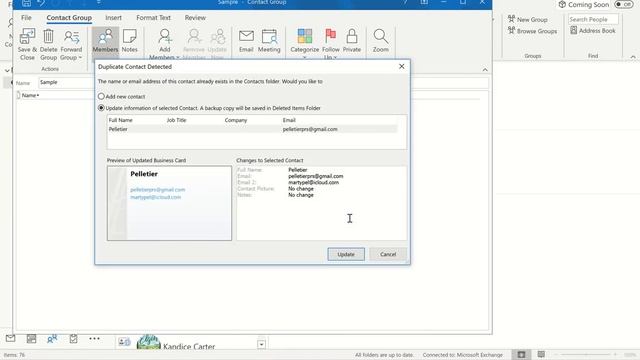This screenshot has height=360, width=640.
Task: Select the Contact Group tab
Action: tap(69, 18)
